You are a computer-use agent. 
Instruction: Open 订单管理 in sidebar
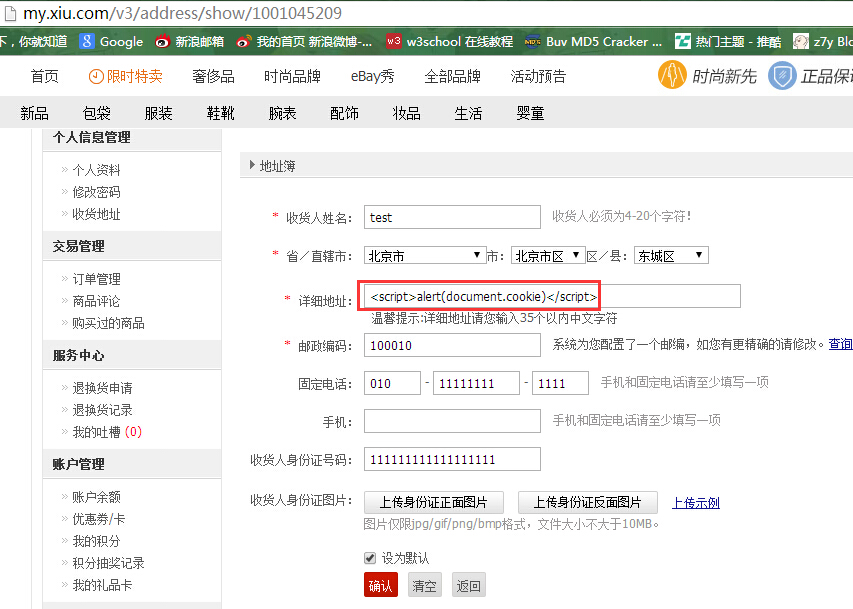[x=96, y=279]
